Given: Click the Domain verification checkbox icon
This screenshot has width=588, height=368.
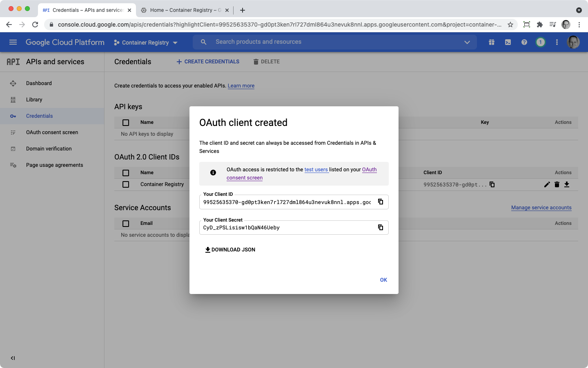Looking at the screenshot, I should click(x=13, y=149).
